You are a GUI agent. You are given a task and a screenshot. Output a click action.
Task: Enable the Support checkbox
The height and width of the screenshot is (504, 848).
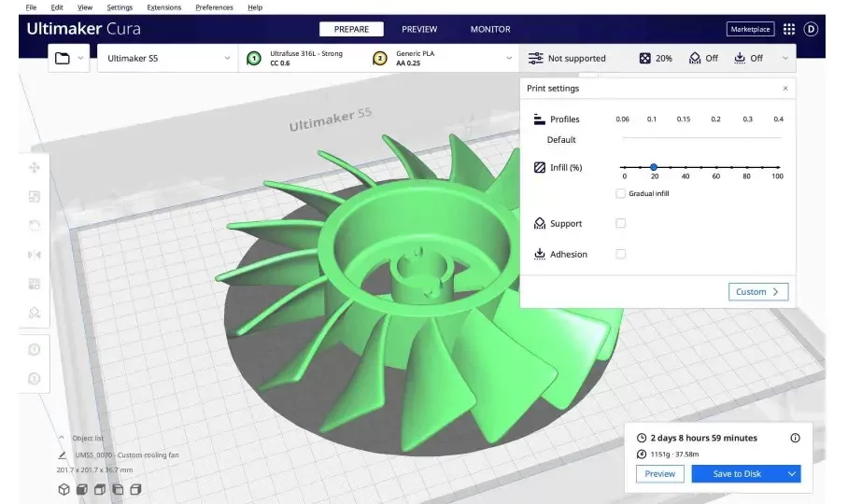tap(620, 223)
